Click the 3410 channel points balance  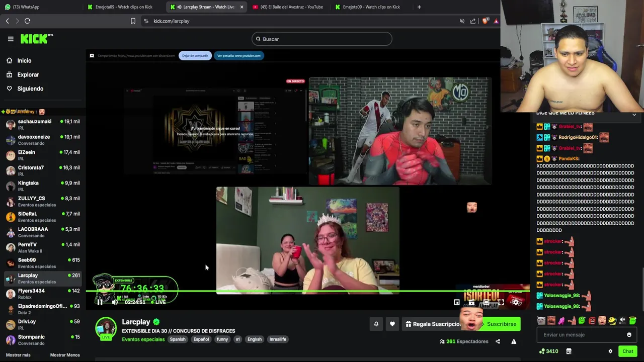(548, 351)
